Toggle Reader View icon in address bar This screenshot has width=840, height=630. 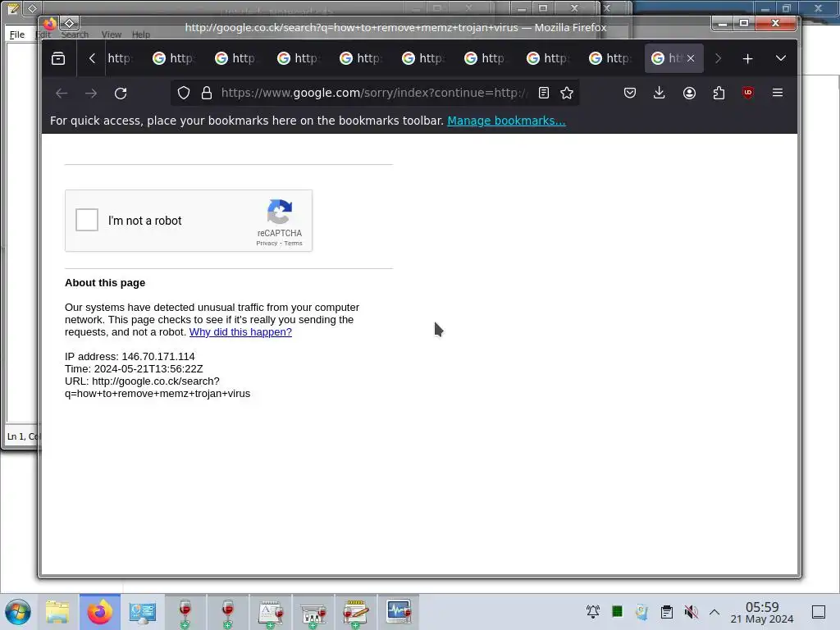tap(544, 94)
